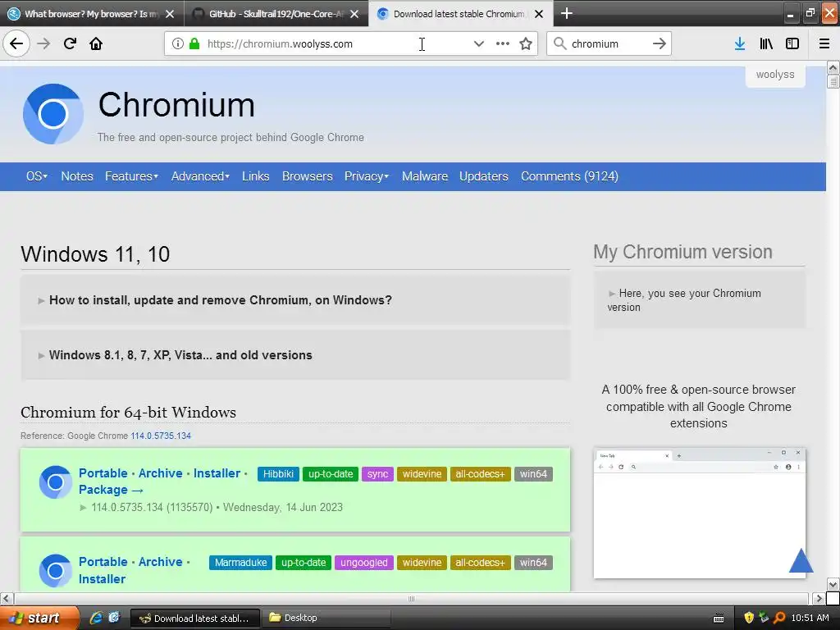Click the on-screen keyboard tray icon
This screenshot has width=840, height=630.
[x=719, y=619]
